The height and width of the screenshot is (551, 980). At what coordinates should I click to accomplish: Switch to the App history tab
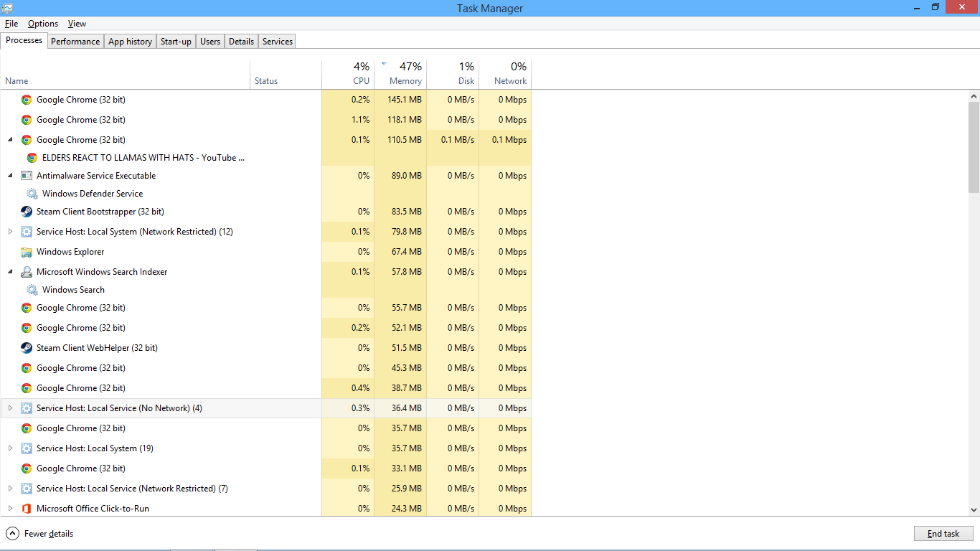click(x=130, y=42)
